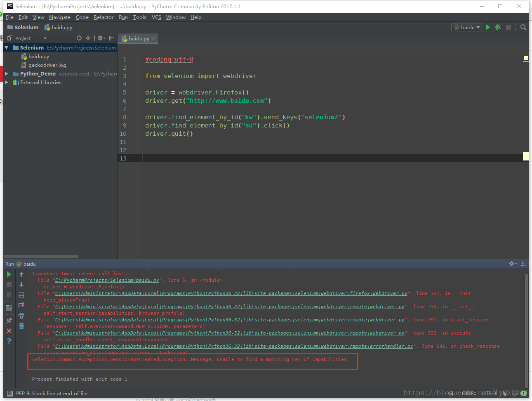Run baidu with the top toolbar green arrow
Image resolution: width=532 pixels, height=401 pixels.
point(488,27)
